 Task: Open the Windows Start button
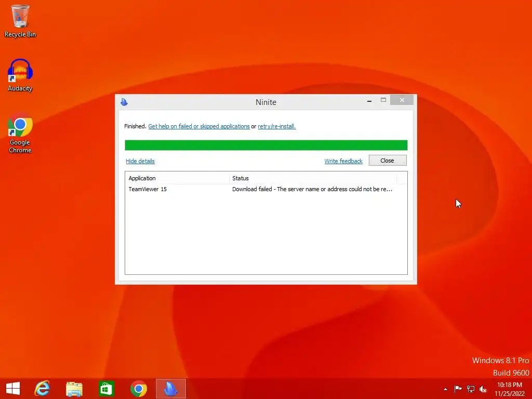pos(13,389)
